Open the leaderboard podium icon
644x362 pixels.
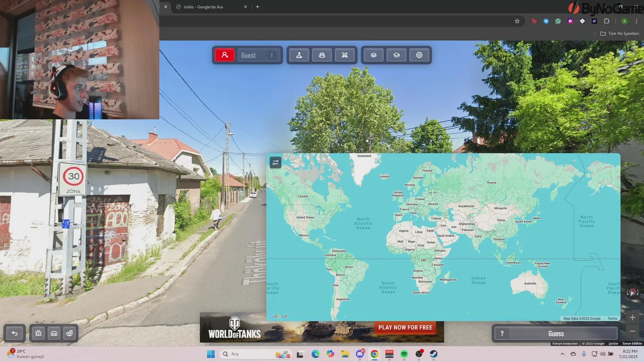pos(299,55)
